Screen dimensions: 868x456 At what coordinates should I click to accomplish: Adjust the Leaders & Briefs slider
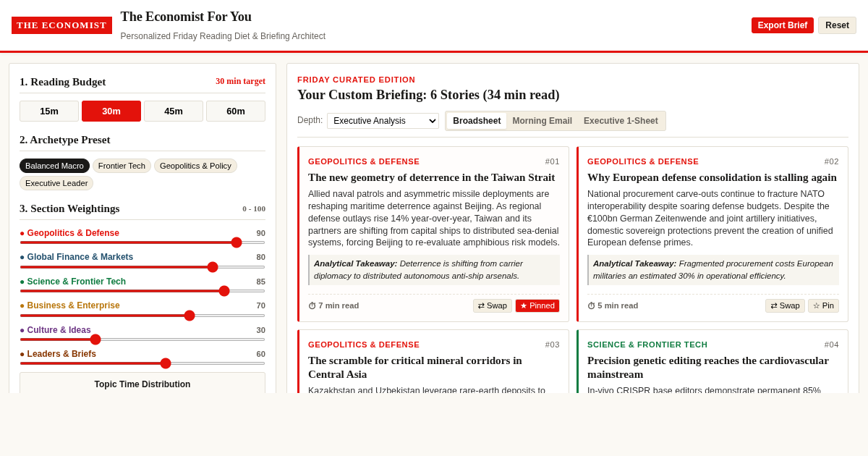[142, 363]
